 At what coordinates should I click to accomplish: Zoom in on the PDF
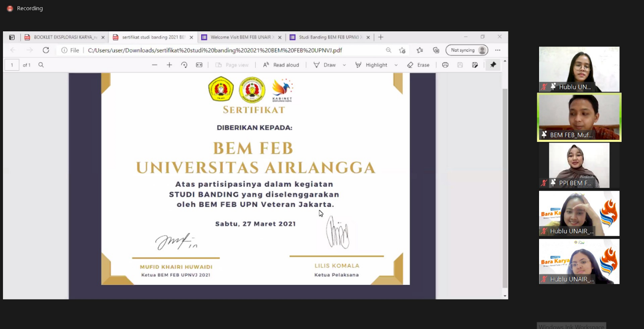[x=169, y=65]
